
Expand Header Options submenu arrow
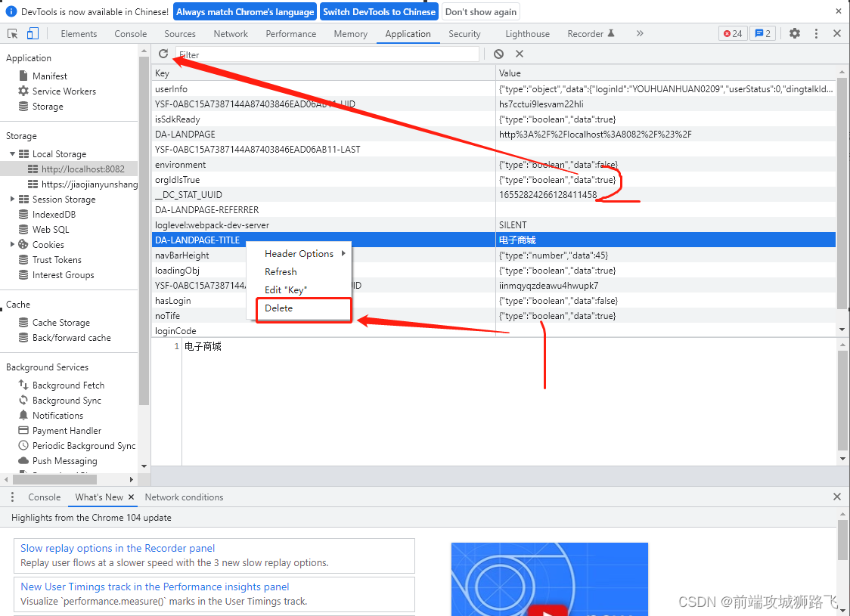point(343,253)
